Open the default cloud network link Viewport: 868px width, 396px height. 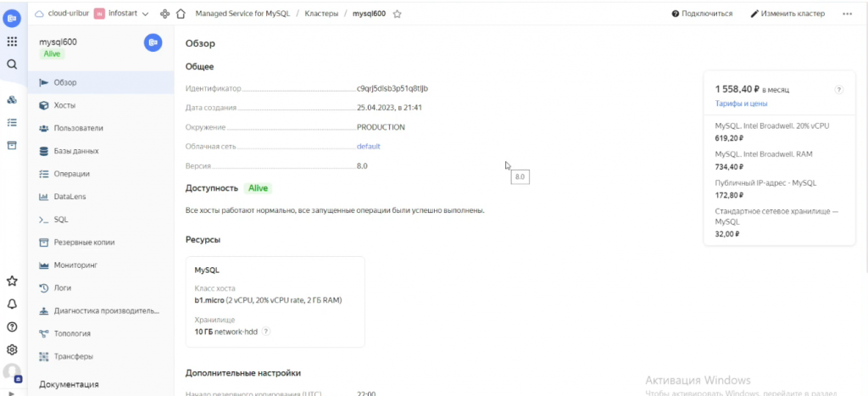[x=369, y=146]
